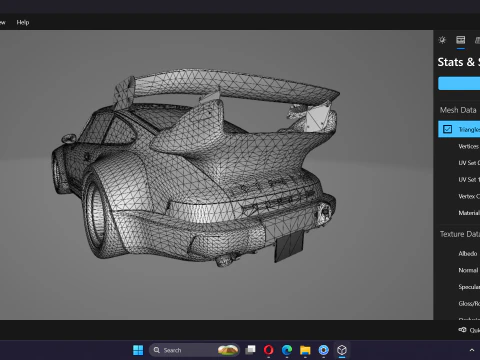Select Normal texture view
Viewport: 480px width, 360px height.
click(x=468, y=270)
